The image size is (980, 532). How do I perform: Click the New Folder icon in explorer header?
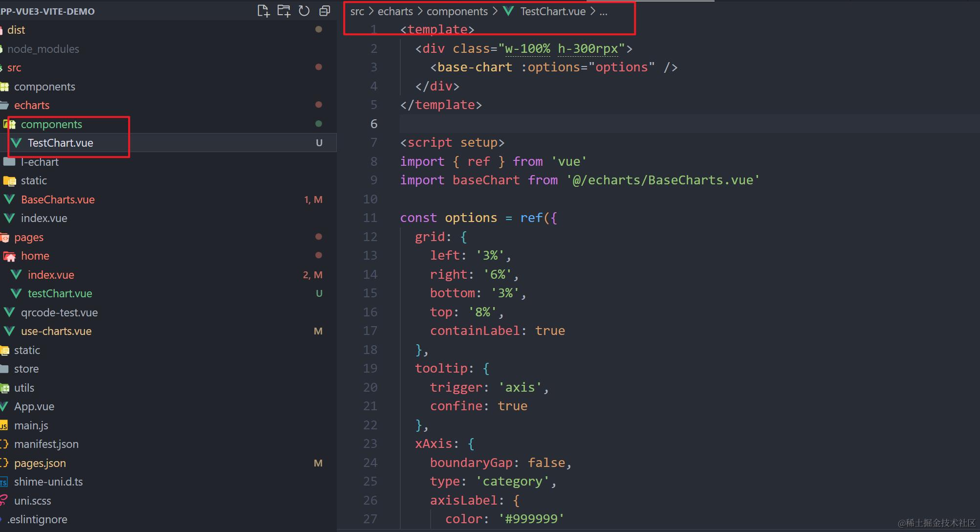click(x=283, y=11)
